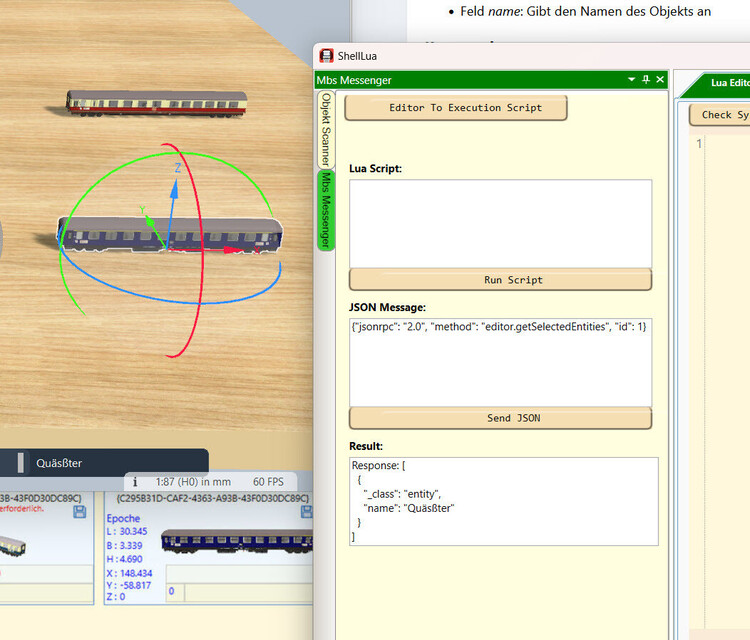Screen dimensions: 750x640
Task: Click the H: 4.690 height value
Action: pos(124,559)
